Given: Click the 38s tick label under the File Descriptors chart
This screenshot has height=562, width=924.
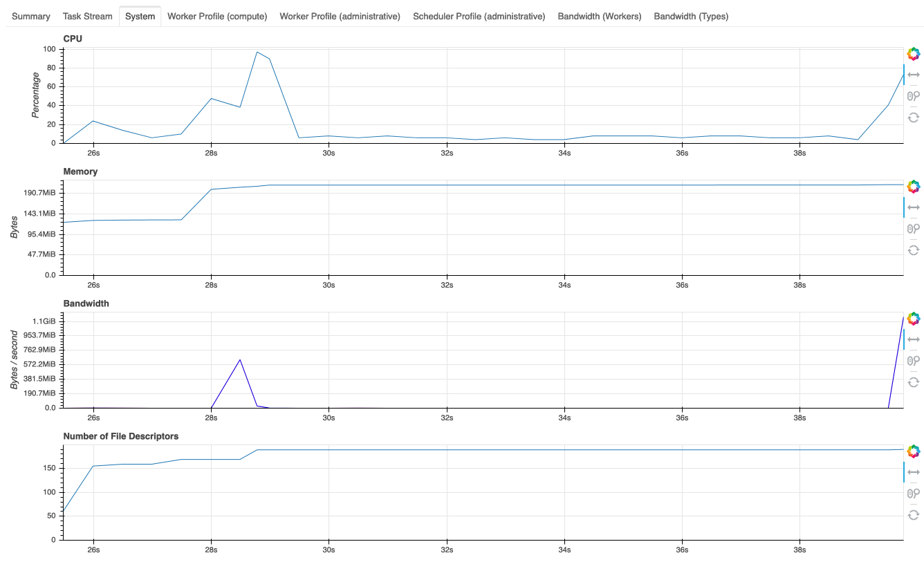Looking at the screenshot, I should [x=800, y=549].
